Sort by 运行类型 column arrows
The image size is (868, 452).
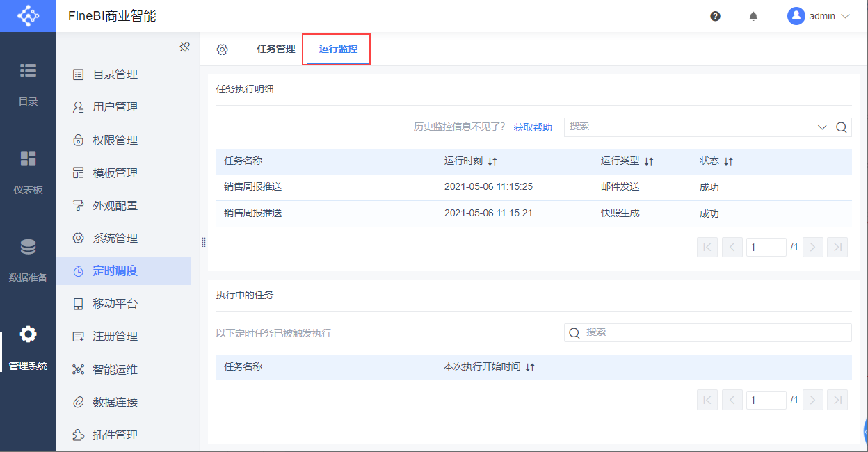649,161
